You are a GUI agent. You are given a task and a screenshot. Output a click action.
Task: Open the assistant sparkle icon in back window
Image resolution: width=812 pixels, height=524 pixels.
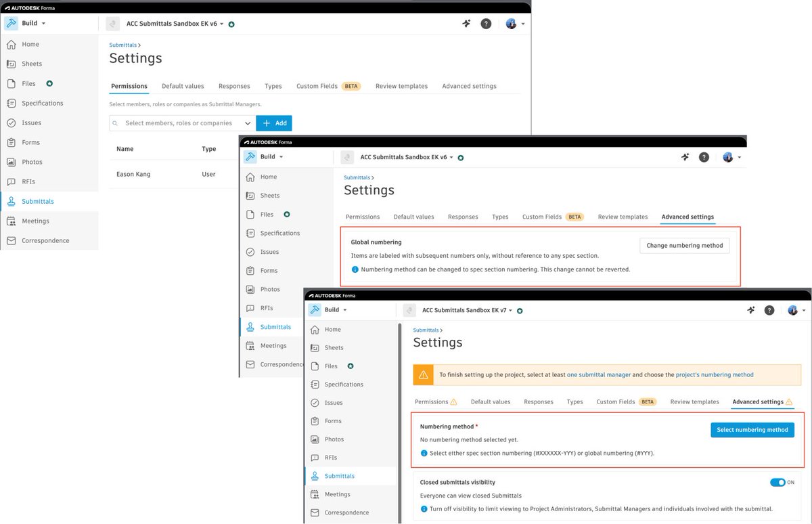[x=467, y=24]
